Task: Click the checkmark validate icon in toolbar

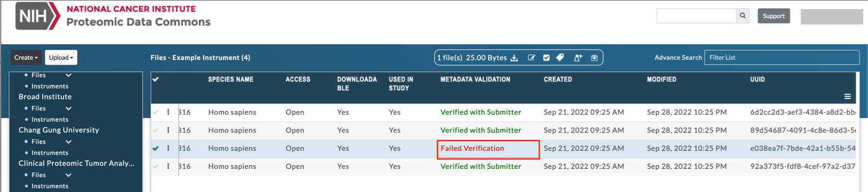Action: (546, 58)
